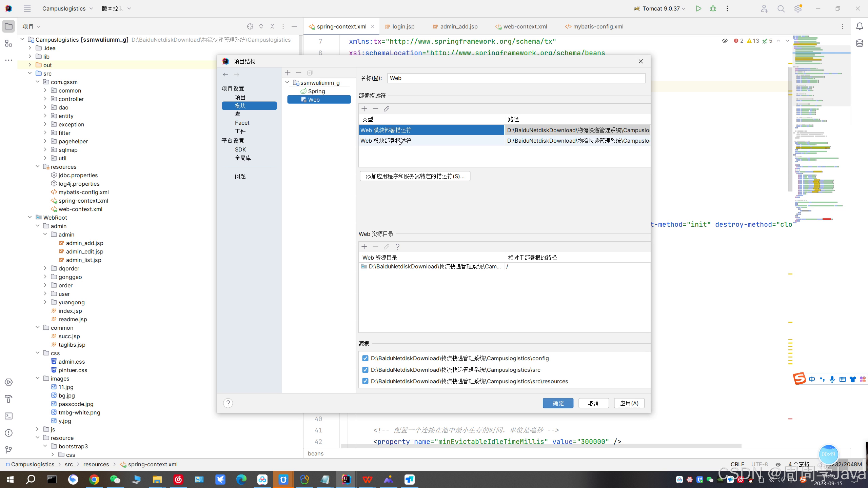Open the Terminal tool window
The height and width of the screenshot is (488, 868).
coord(9,416)
